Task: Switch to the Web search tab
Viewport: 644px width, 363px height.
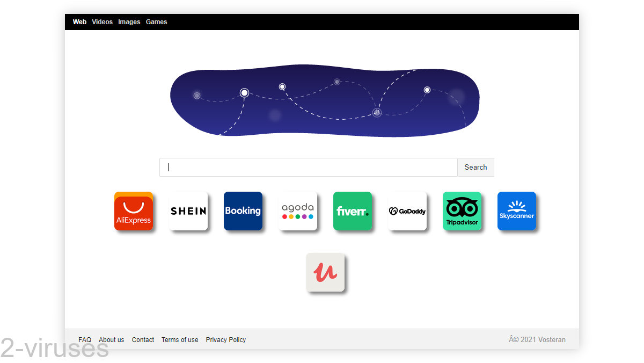Action: pos(79,22)
